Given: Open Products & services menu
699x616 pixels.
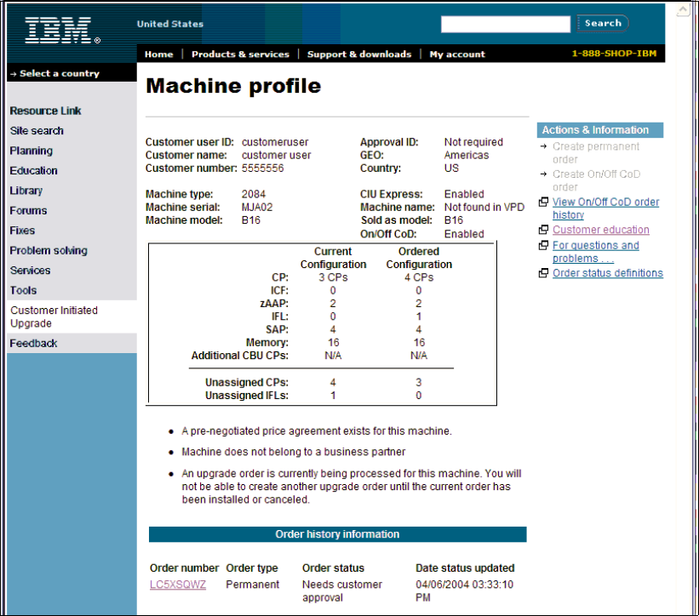Looking at the screenshot, I should (x=240, y=54).
